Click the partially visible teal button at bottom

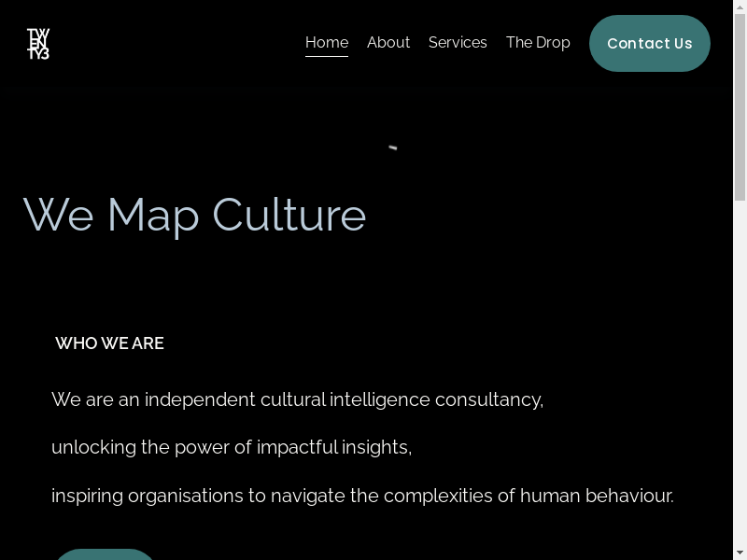click(105, 554)
